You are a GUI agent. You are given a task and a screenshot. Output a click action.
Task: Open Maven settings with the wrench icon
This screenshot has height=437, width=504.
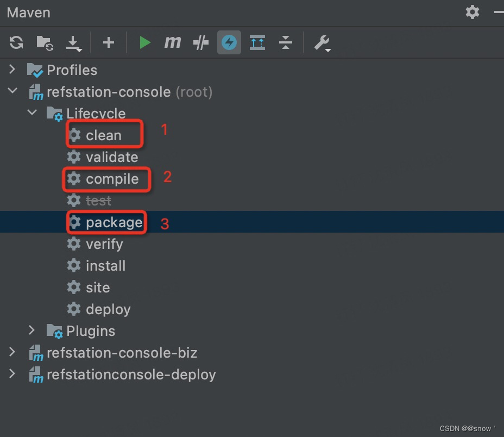pos(322,42)
